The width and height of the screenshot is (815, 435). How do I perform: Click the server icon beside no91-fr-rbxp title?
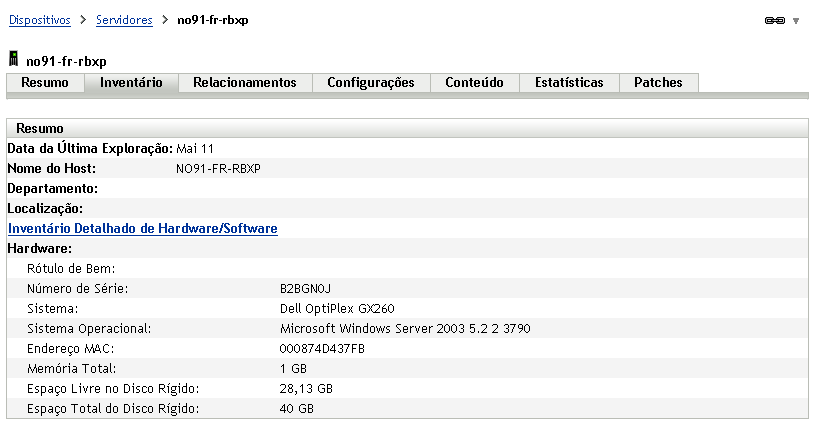coord(14,60)
